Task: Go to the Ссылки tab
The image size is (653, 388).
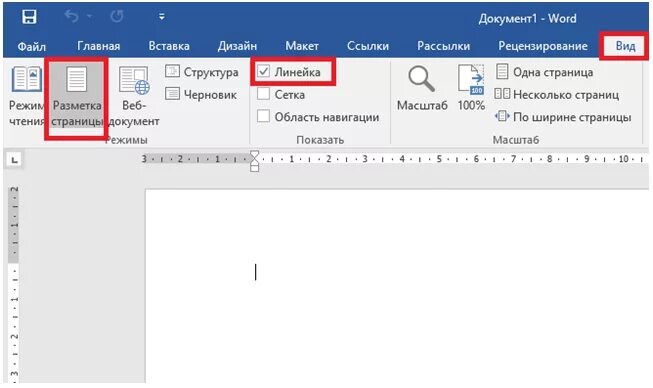Action: click(x=368, y=46)
